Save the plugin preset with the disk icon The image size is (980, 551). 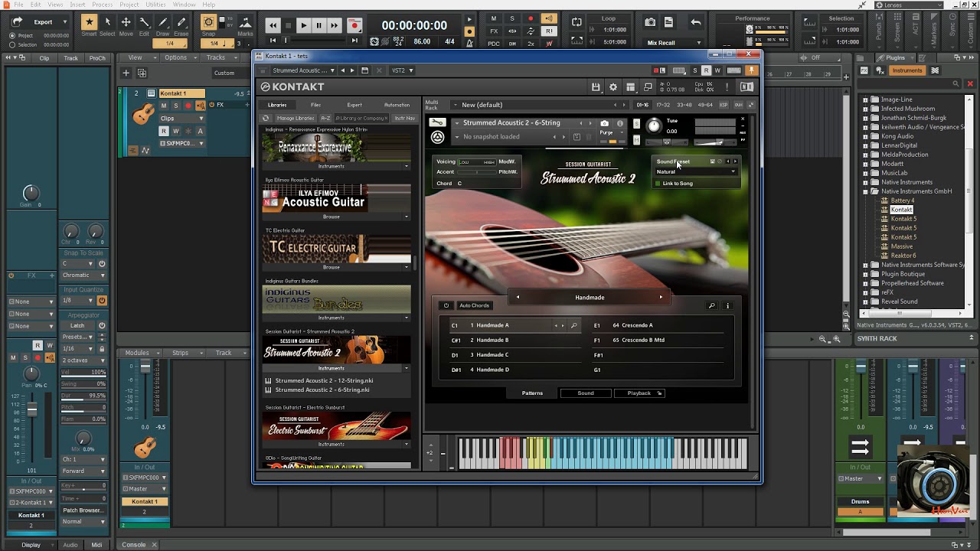coord(364,70)
